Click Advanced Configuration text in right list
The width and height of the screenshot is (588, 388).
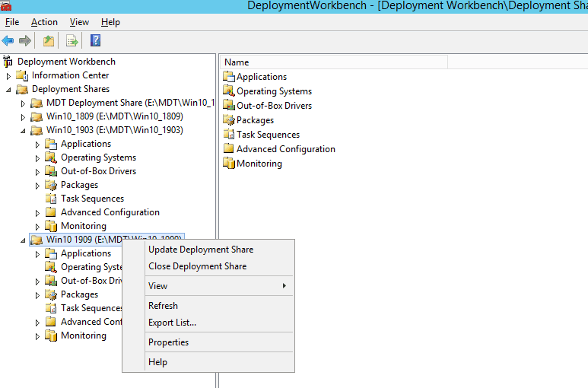tap(286, 149)
